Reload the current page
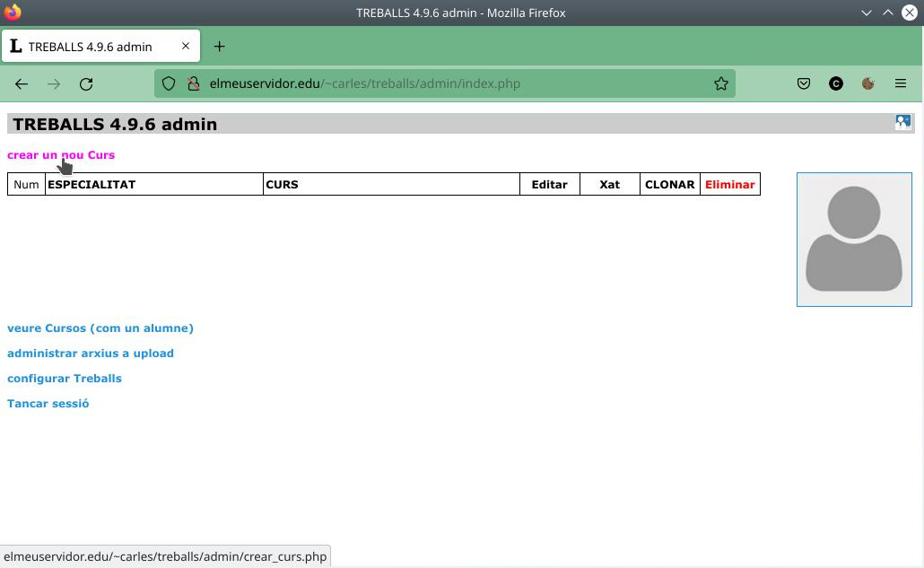The image size is (924, 568). [x=86, y=83]
